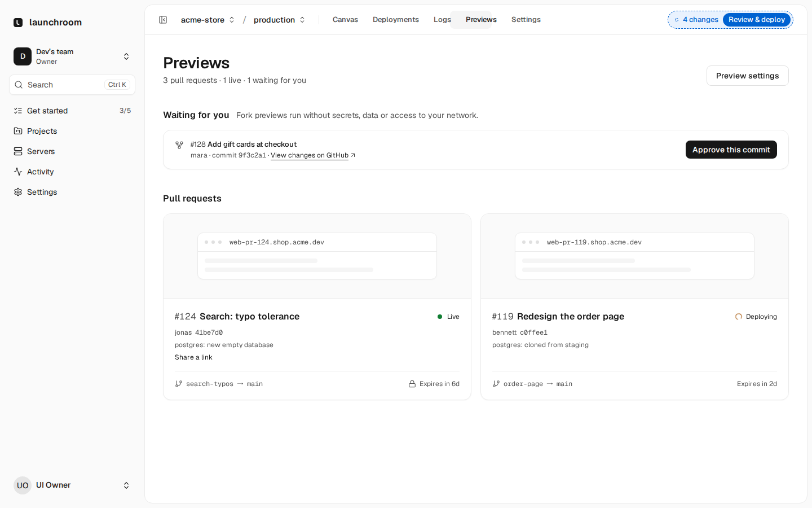Image resolution: width=812 pixels, height=508 pixels.
Task: Open the production environment dropdown
Action: [x=279, y=20]
